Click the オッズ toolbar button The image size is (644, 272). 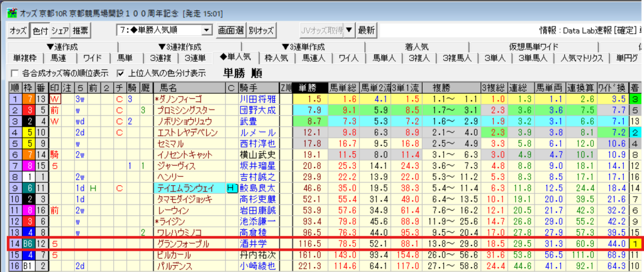click(18, 30)
